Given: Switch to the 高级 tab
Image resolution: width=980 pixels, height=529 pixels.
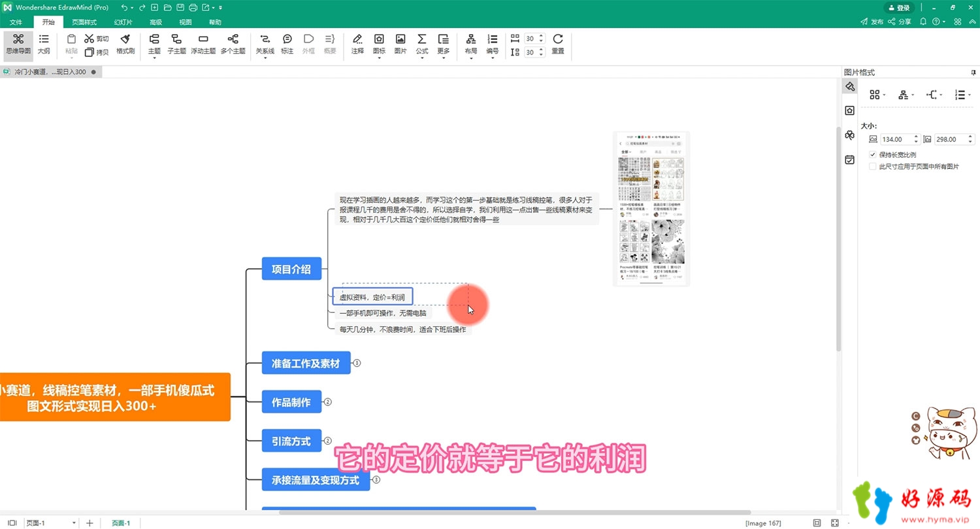Looking at the screenshot, I should 155,22.
